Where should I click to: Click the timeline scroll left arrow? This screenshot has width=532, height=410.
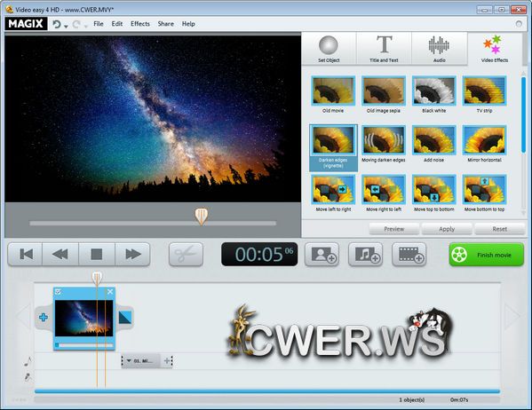(x=23, y=317)
